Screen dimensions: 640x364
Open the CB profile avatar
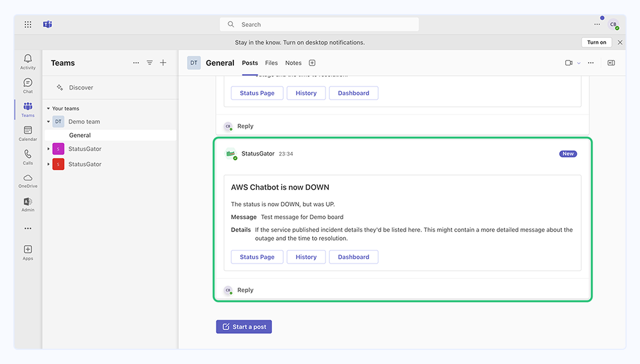613,24
